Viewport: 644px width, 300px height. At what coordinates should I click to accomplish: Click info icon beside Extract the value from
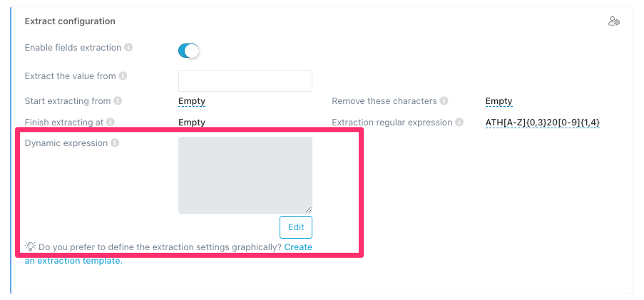click(x=123, y=76)
